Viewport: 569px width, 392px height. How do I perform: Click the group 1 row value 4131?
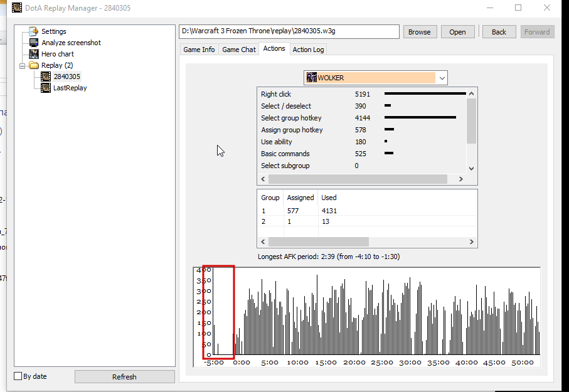[329, 211]
